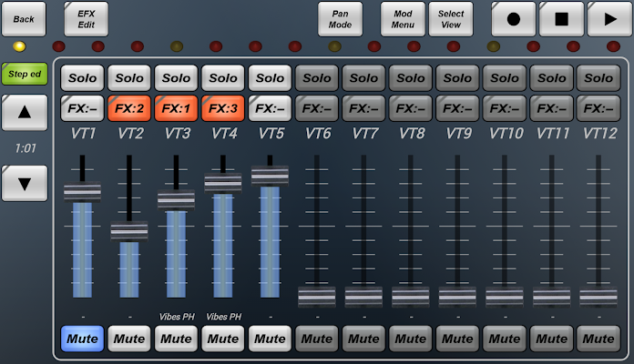Image resolution: width=634 pixels, height=364 pixels.
Task: Mute track VT12
Action: coord(598,339)
